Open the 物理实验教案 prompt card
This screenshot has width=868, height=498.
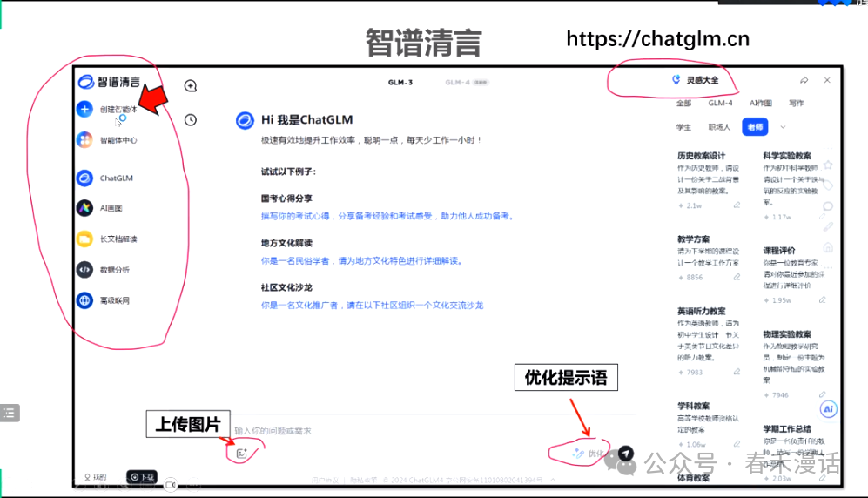click(x=794, y=364)
